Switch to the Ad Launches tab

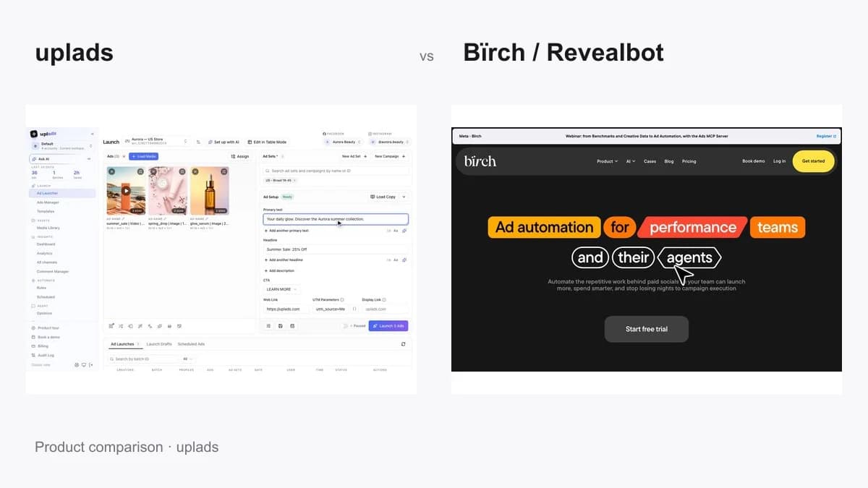pyautogui.click(x=124, y=344)
